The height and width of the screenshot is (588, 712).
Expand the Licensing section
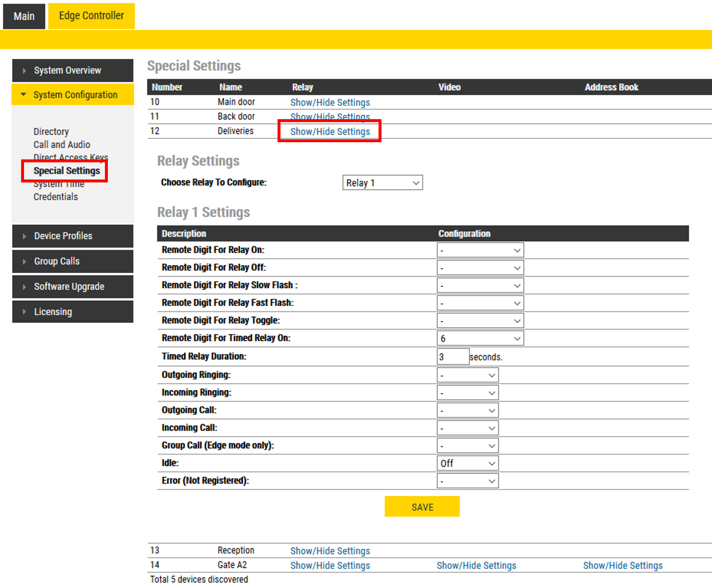point(72,312)
